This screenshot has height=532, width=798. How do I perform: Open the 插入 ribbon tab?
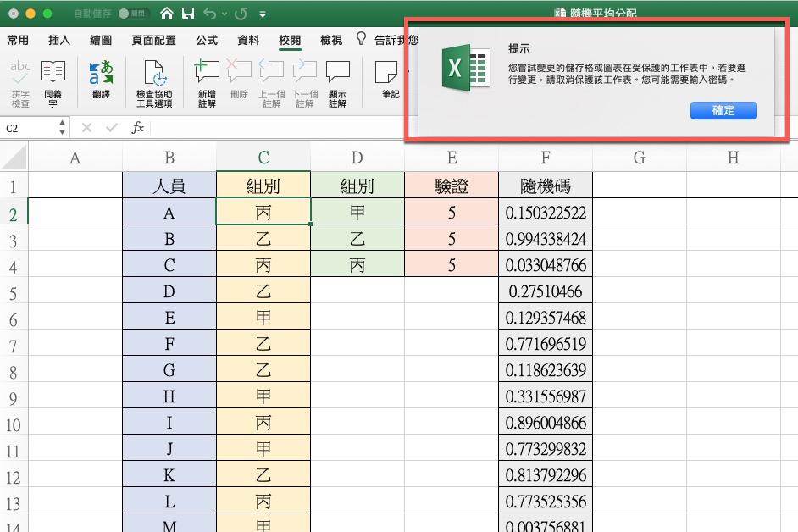point(56,39)
